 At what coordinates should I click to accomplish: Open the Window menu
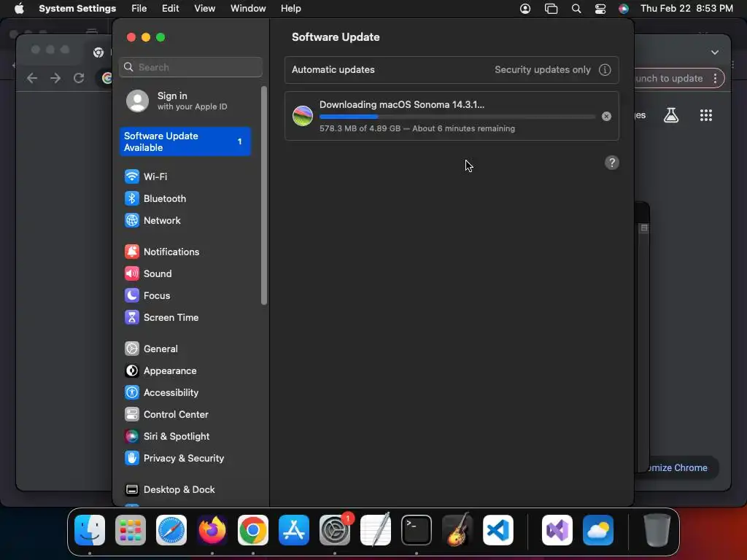tap(248, 9)
